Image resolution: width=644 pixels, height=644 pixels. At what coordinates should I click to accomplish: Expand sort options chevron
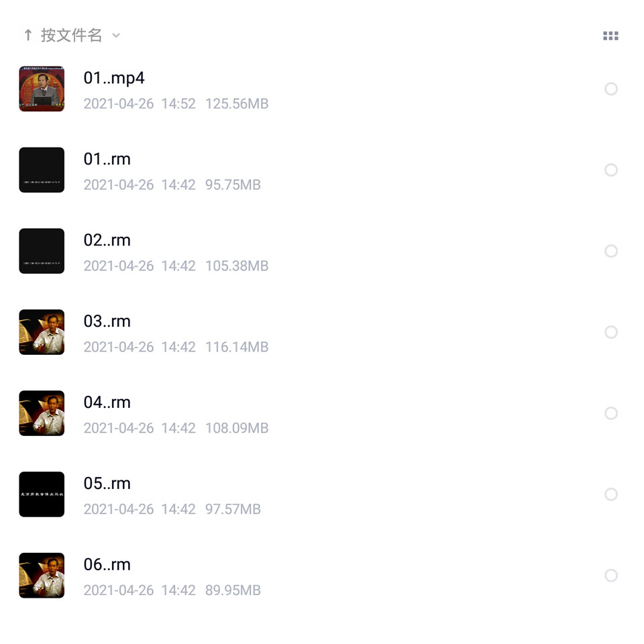116,36
